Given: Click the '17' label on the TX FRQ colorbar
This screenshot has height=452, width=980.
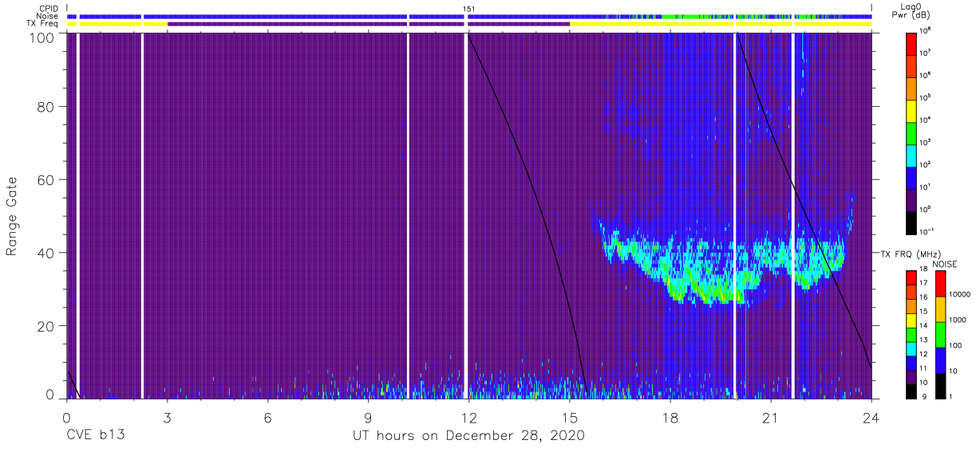Looking at the screenshot, I should [x=924, y=283].
